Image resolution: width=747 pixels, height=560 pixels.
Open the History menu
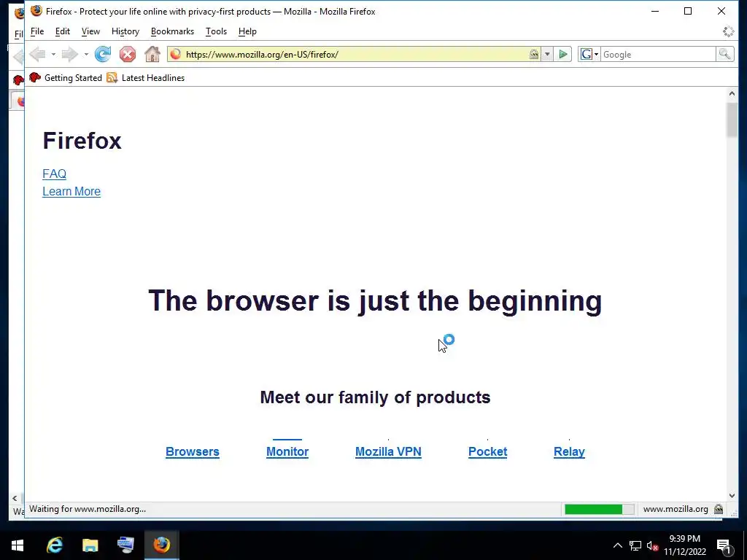tap(125, 31)
